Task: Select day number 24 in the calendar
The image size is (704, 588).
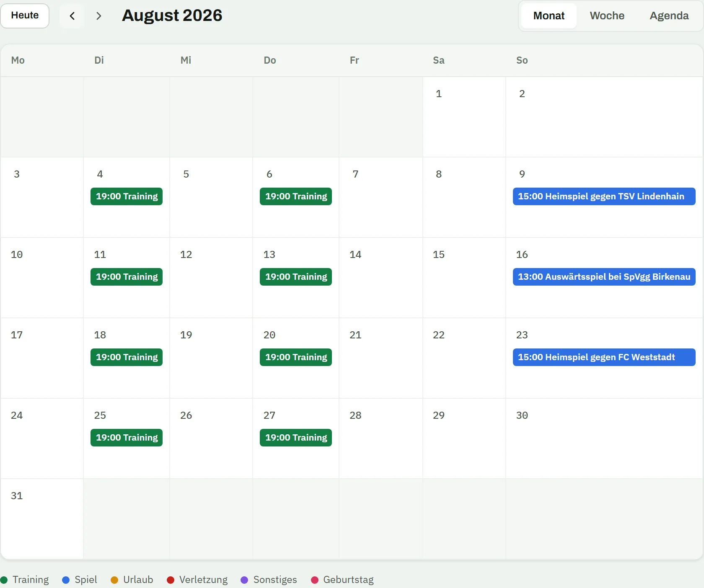Action: click(17, 415)
